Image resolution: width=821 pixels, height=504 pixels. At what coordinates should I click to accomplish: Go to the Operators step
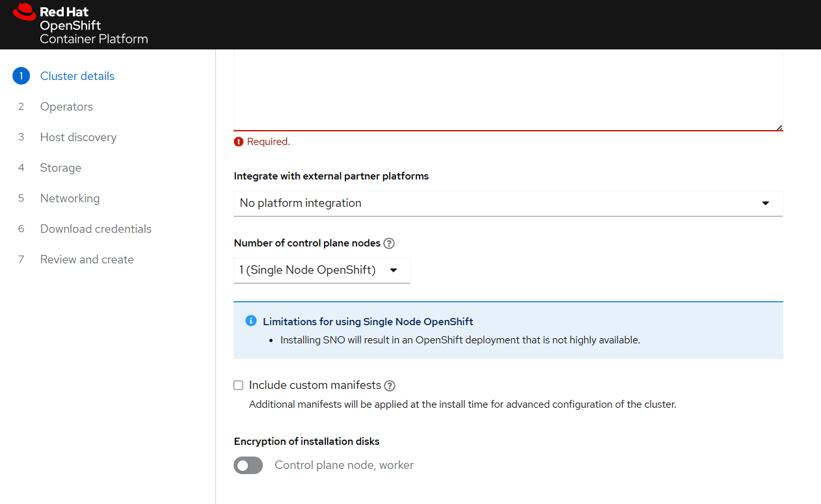[x=66, y=107]
